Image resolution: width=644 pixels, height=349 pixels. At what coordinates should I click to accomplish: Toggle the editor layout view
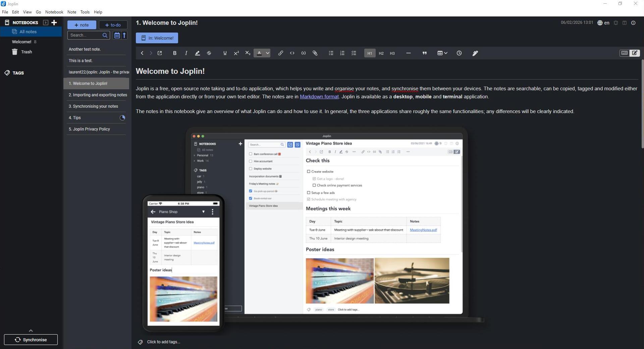click(x=625, y=23)
